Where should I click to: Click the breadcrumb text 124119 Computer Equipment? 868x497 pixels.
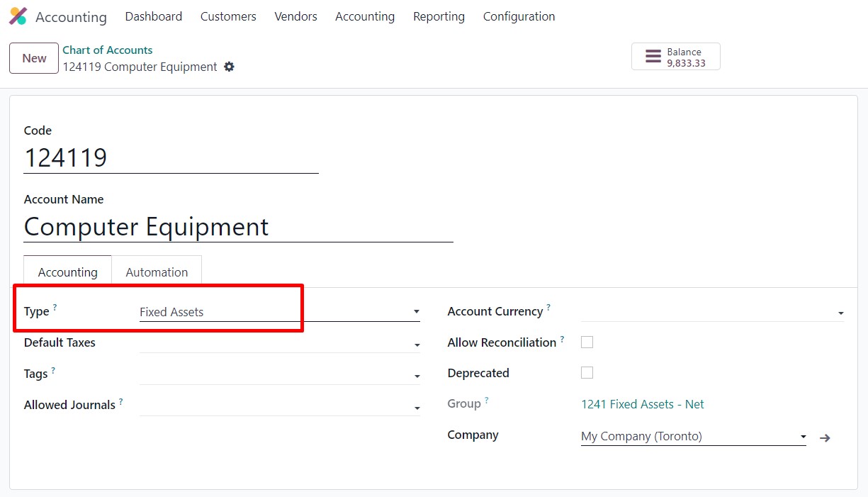pyautogui.click(x=140, y=67)
